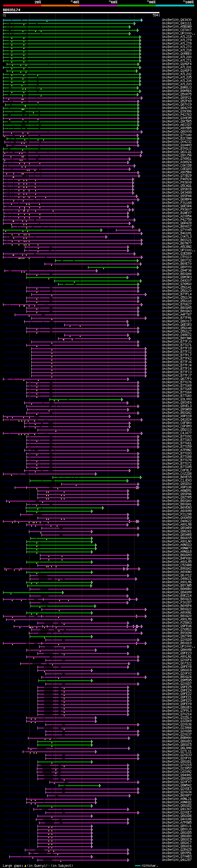
Task: Click the orange ~40% identity legend bar
Action: click(x=60, y=6)
